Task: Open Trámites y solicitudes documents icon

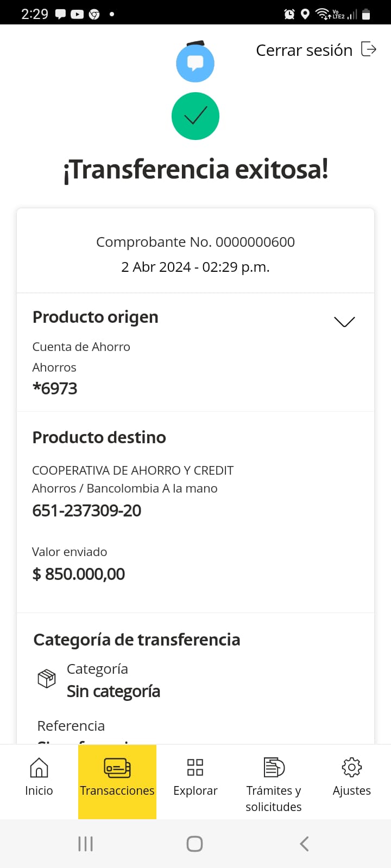Action: pyautogui.click(x=274, y=768)
